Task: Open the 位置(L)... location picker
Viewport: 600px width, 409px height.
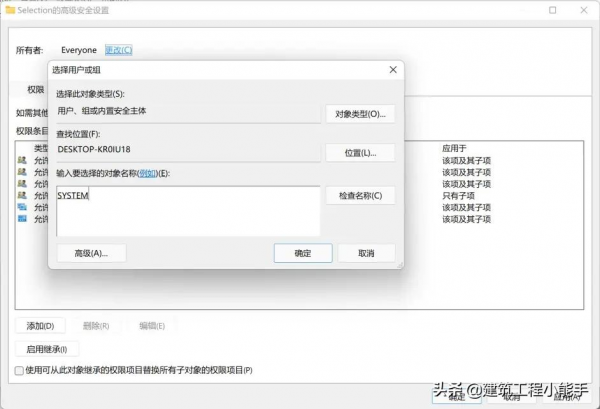Action: (360, 153)
